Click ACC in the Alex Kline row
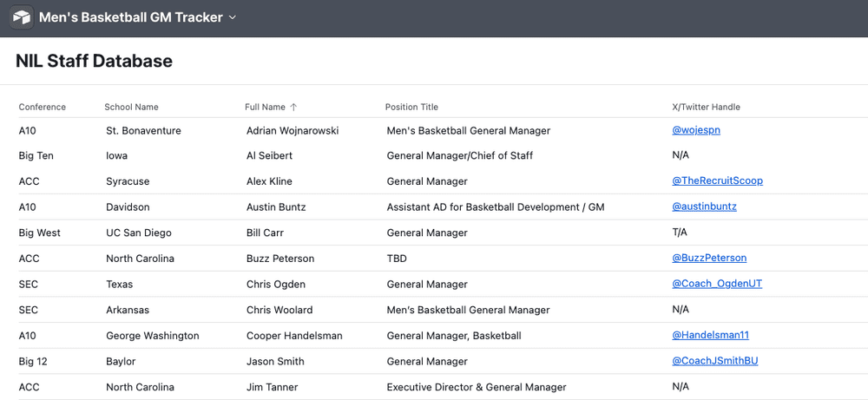The height and width of the screenshot is (400, 868). (29, 181)
